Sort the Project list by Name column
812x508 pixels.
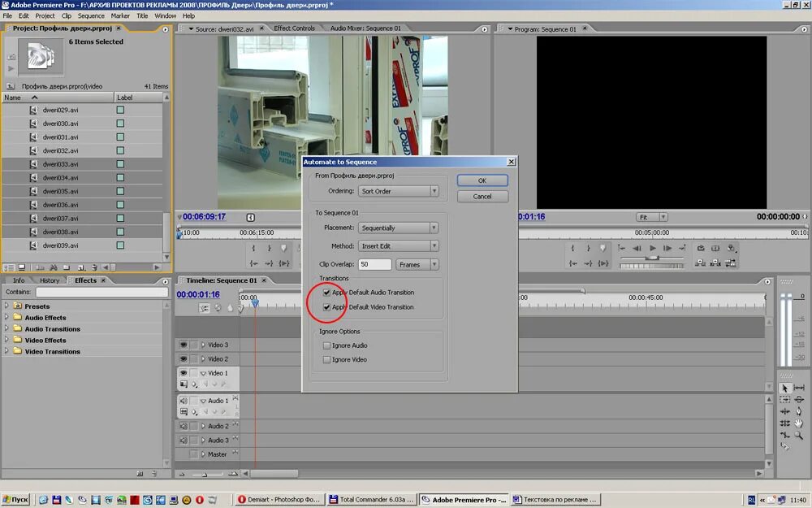[58, 98]
